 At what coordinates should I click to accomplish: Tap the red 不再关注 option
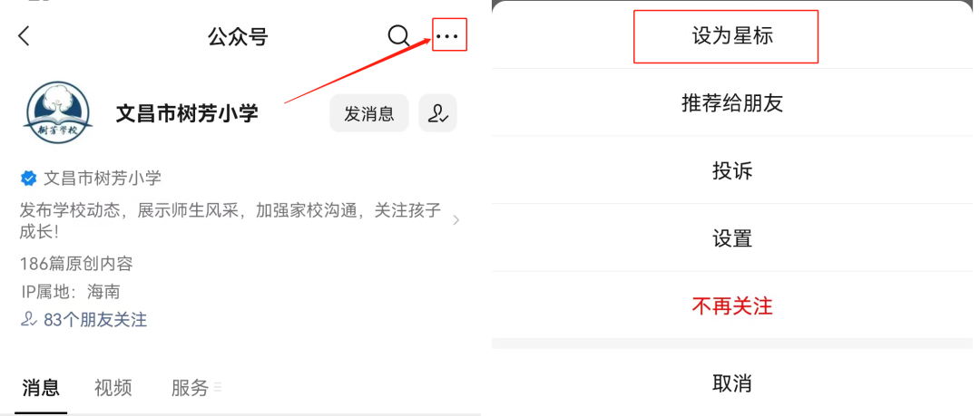click(x=732, y=306)
